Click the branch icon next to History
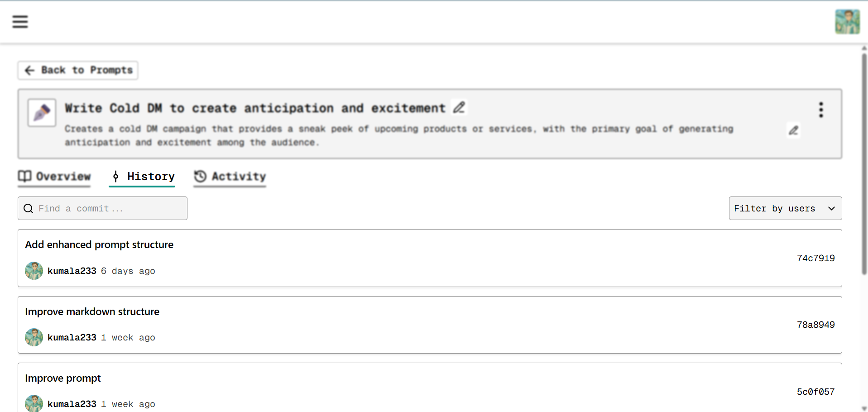 click(115, 177)
